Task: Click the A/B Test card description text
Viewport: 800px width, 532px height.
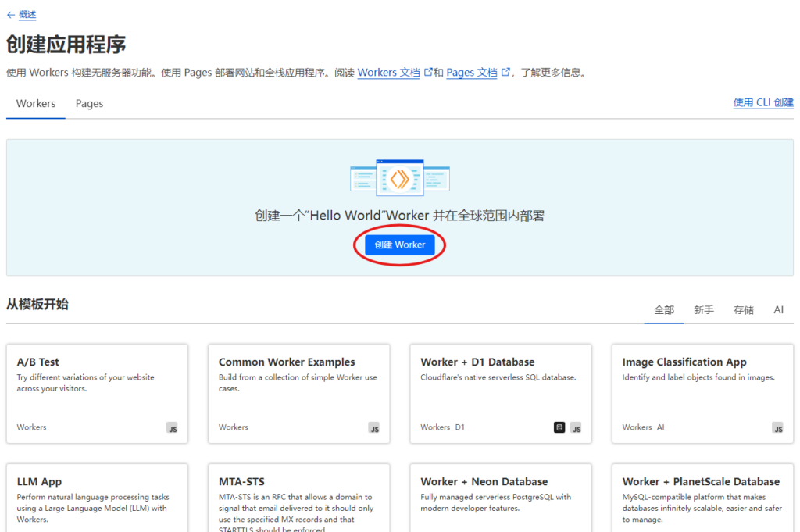Action: [x=85, y=383]
